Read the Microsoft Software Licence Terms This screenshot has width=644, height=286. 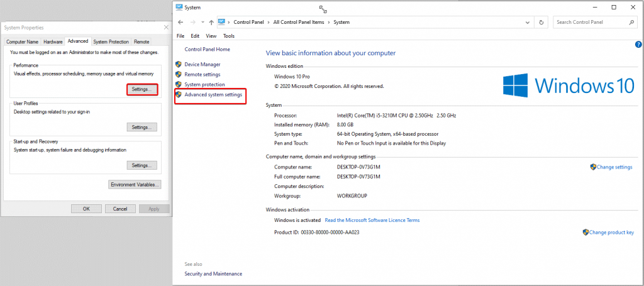click(372, 220)
